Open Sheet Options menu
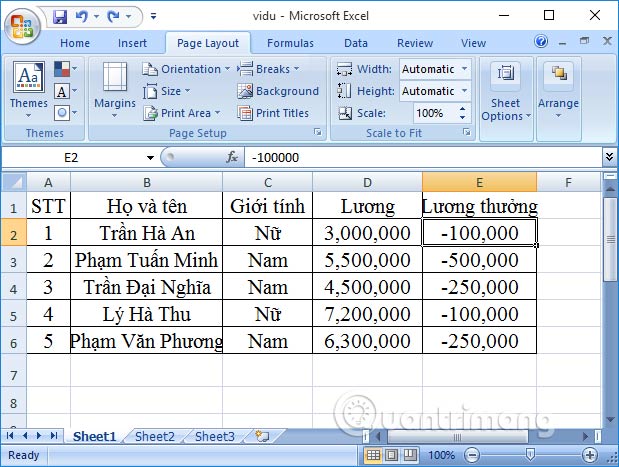Image resolution: width=619 pixels, height=467 pixels. pos(506,92)
